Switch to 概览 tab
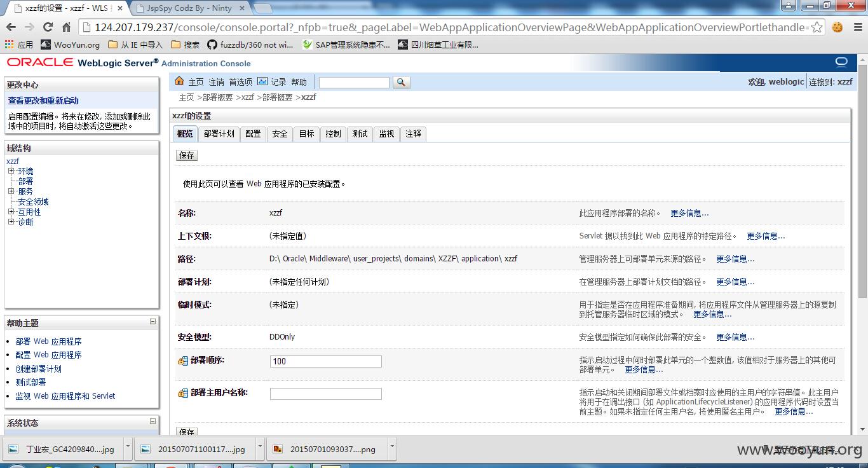The height and width of the screenshot is (468, 868). pyautogui.click(x=185, y=134)
